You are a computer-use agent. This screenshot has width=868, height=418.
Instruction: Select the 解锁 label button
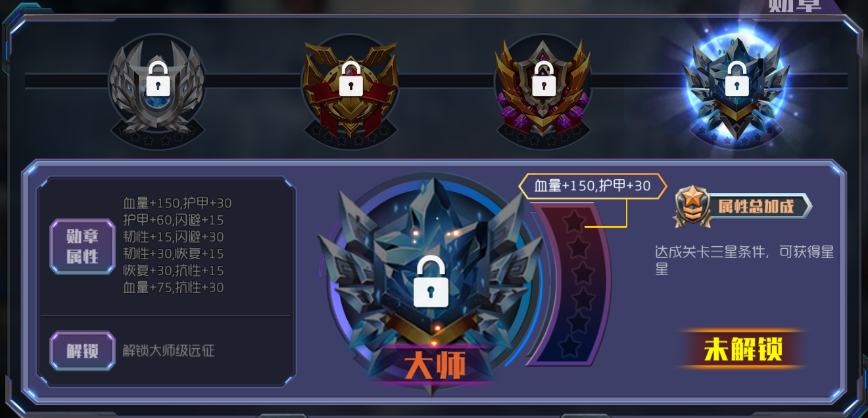82,351
